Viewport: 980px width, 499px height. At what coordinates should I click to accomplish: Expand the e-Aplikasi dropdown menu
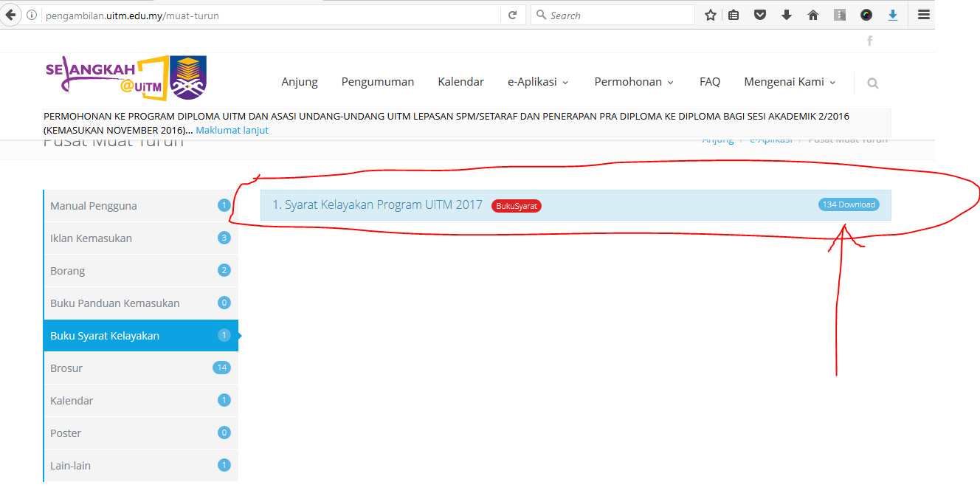538,82
